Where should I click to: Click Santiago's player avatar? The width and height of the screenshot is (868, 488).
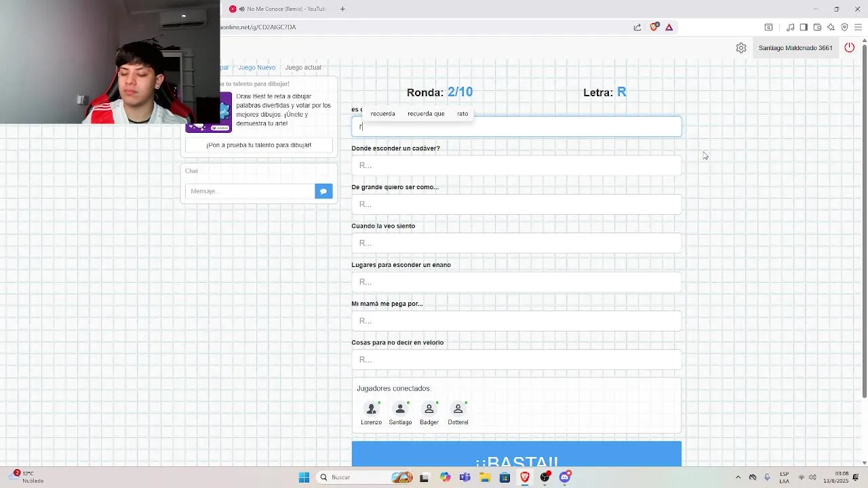[400, 409]
